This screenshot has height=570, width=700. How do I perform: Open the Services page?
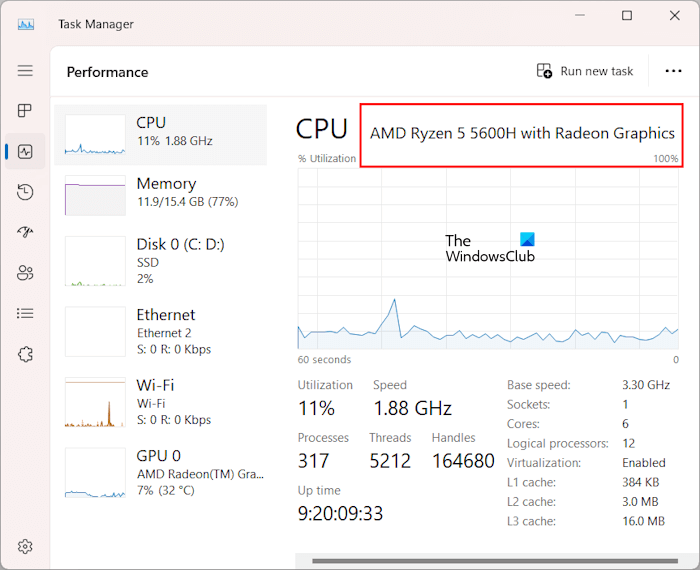(x=25, y=354)
